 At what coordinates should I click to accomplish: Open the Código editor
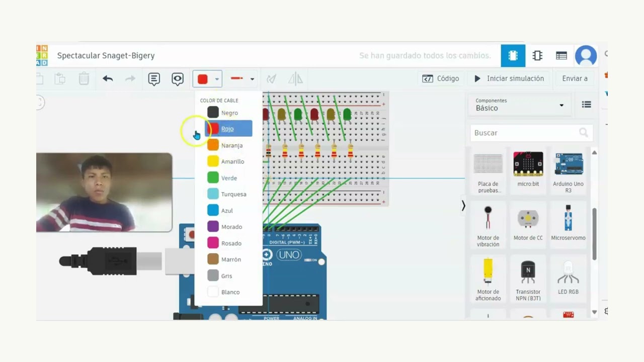point(441,78)
